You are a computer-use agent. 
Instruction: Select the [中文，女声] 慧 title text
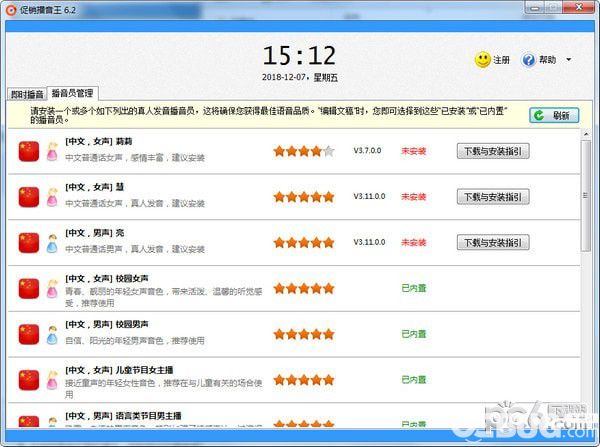[95, 187]
